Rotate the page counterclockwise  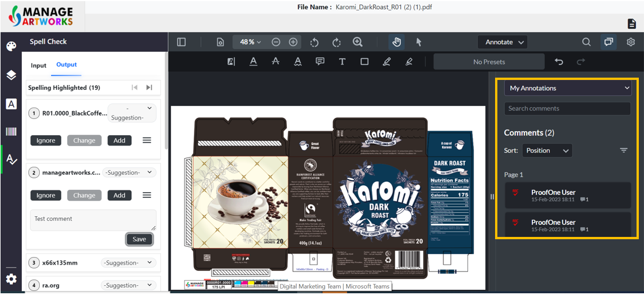[315, 42]
